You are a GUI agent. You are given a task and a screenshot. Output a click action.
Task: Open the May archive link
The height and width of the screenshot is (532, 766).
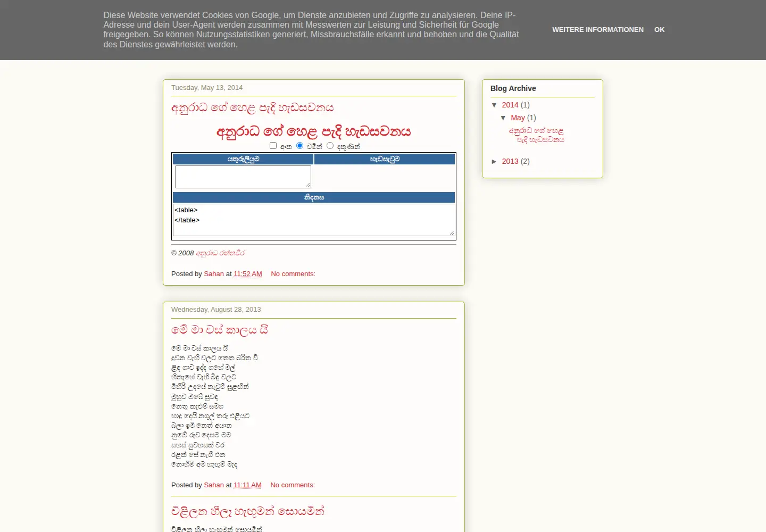(x=518, y=118)
